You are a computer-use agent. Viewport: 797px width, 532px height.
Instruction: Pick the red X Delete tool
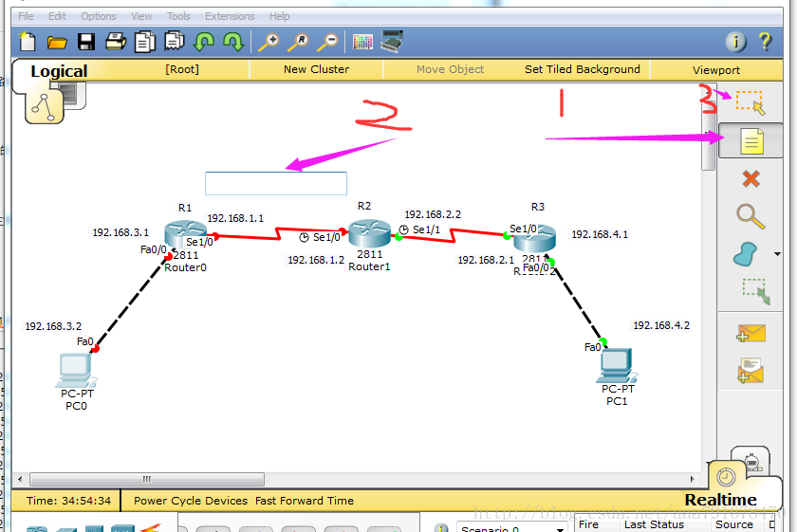[x=751, y=179]
